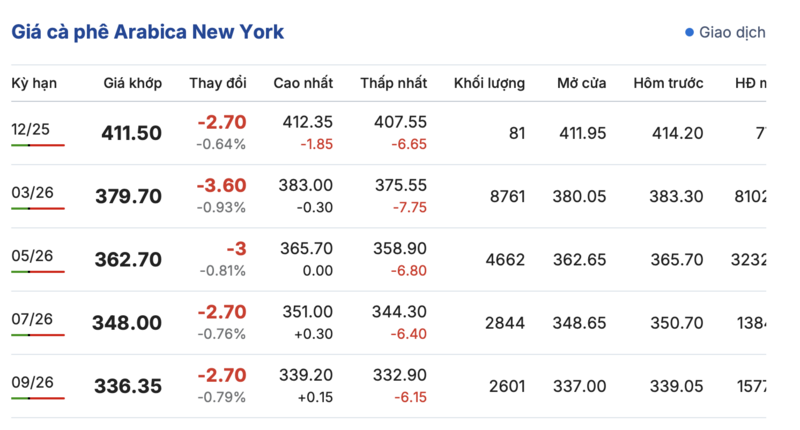Click the 411.50 matched price
Image resolution: width=800 pixels, height=430 pixels.
[x=131, y=133]
